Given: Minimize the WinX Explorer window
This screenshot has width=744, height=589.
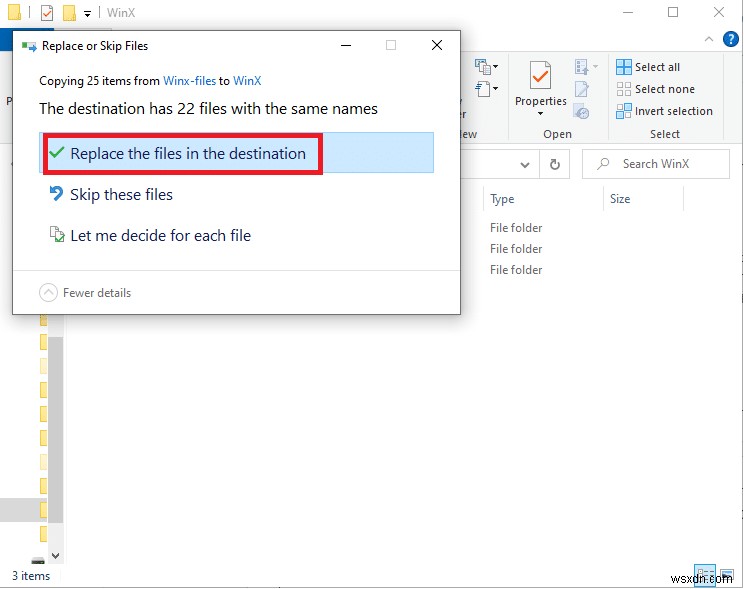Looking at the screenshot, I should [x=628, y=12].
